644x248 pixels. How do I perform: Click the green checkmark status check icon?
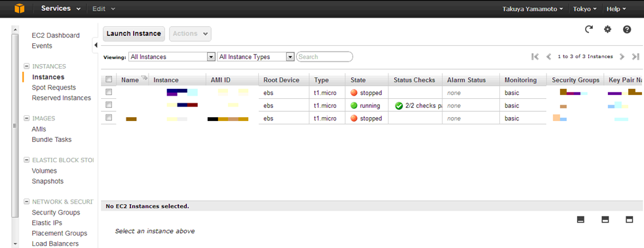(x=399, y=106)
